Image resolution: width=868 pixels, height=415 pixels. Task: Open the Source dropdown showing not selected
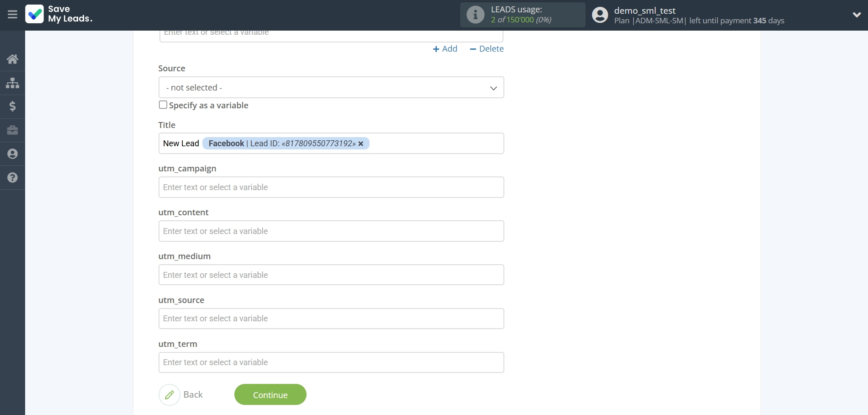click(331, 87)
